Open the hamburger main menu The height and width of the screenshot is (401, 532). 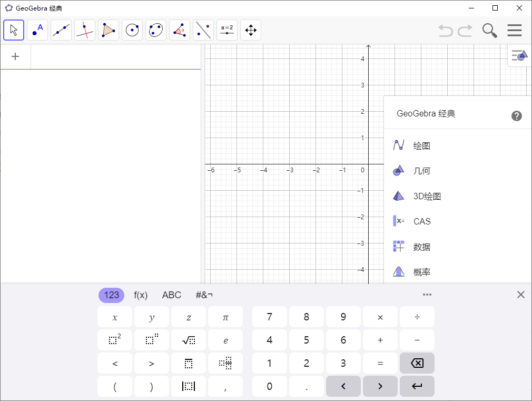pos(514,30)
